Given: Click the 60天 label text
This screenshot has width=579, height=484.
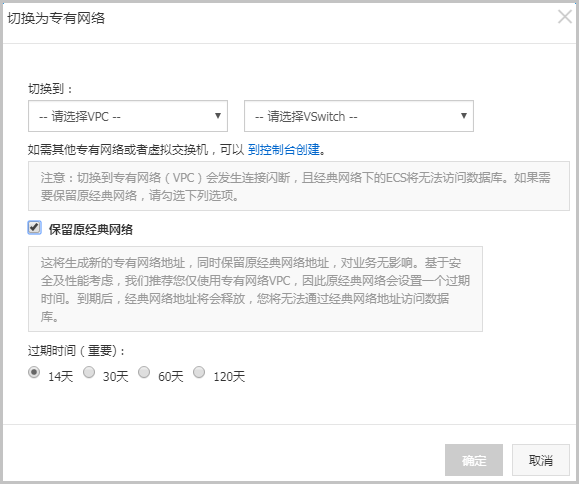Looking at the screenshot, I should pyautogui.click(x=171, y=377).
